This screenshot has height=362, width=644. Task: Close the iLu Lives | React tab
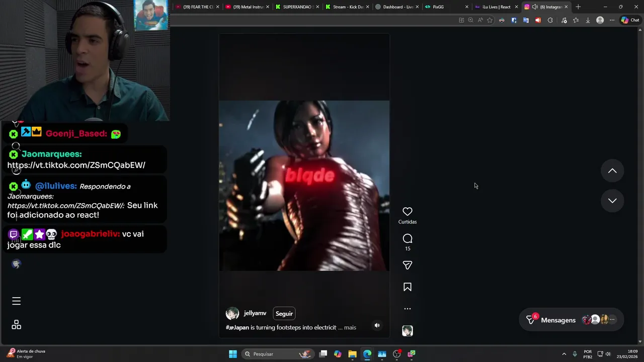pyautogui.click(x=516, y=7)
